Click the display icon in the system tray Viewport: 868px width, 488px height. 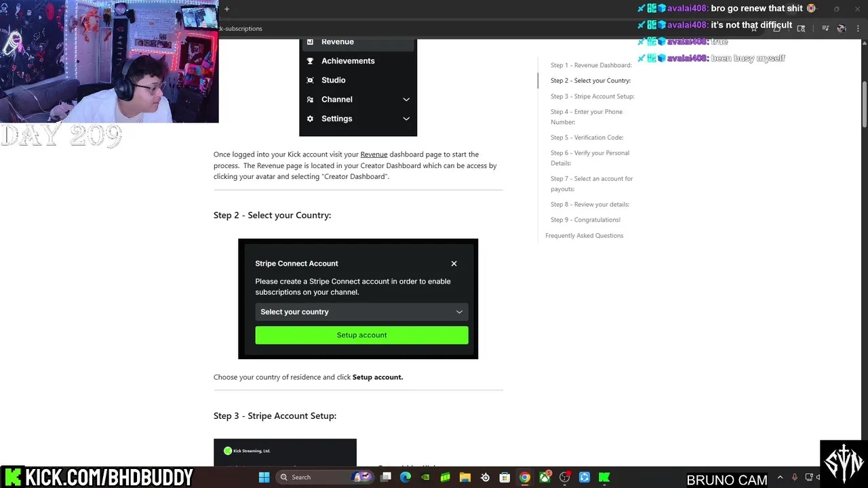(809, 477)
